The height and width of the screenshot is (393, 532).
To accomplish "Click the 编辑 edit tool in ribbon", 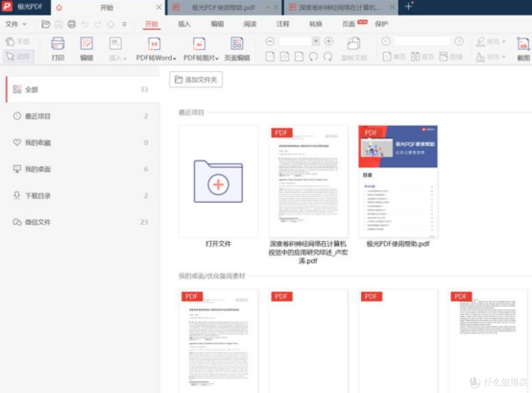I will point(87,49).
